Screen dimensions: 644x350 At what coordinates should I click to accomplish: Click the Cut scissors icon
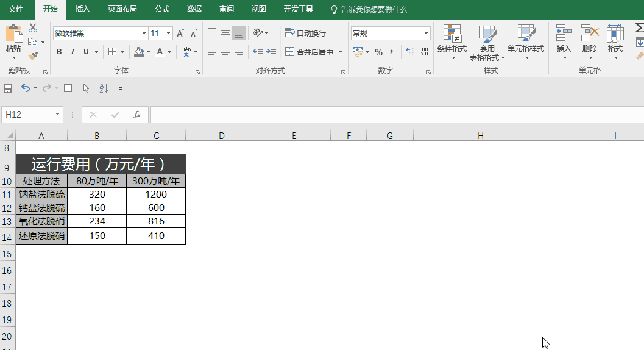click(x=33, y=28)
